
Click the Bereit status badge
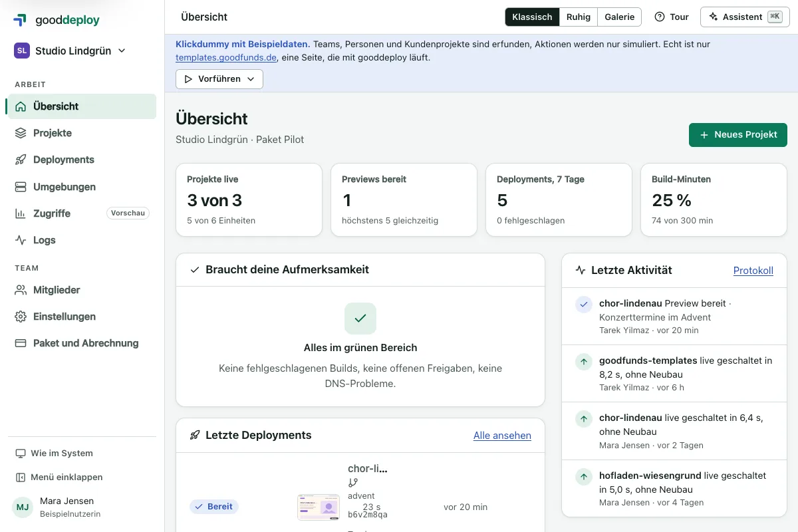(214, 507)
